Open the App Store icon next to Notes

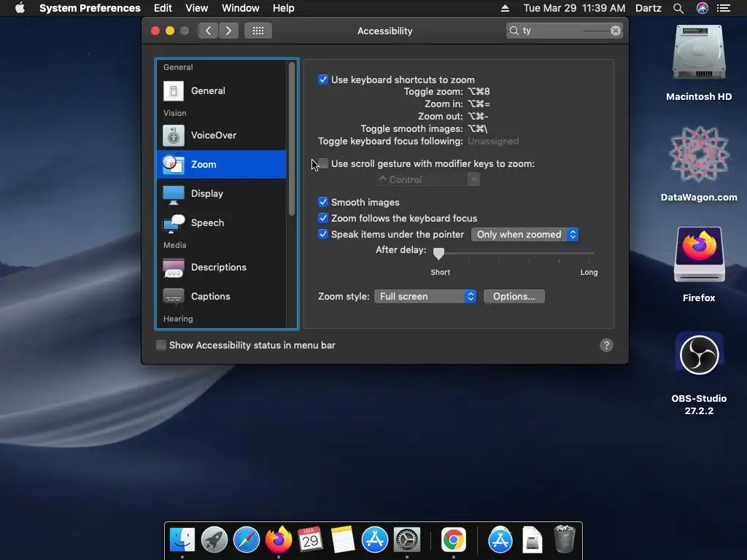[x=374, y=540]
